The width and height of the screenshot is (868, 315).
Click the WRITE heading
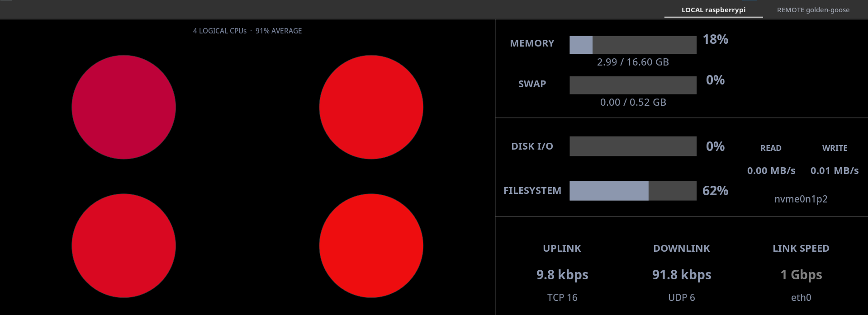[x=835, y=148]
